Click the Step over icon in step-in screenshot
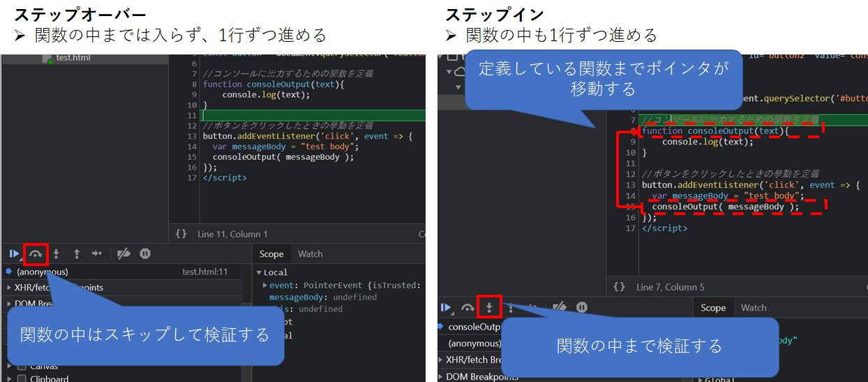 [467, 307]
